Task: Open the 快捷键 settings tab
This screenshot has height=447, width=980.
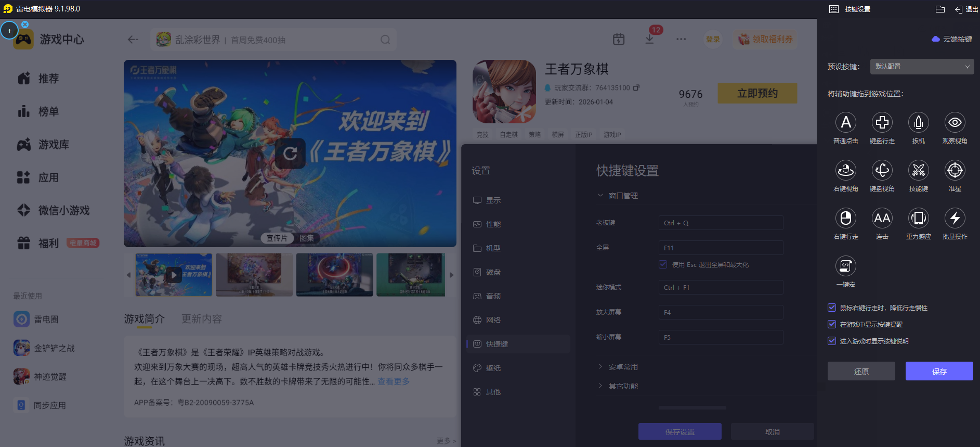Action: click(518, 344)
